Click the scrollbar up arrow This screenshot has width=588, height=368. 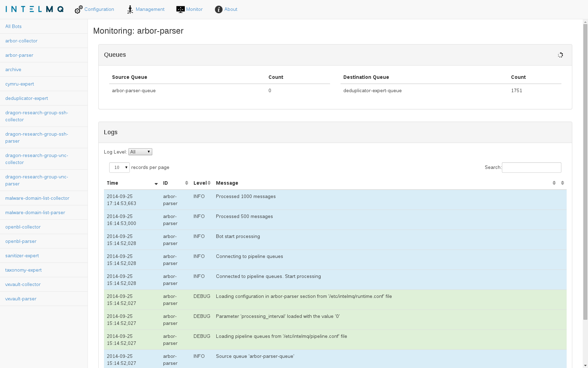tap(585, 22)
